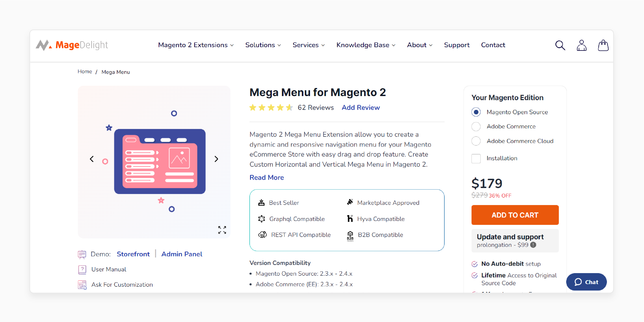Click the MageDelight logo

tap(72, 45)
